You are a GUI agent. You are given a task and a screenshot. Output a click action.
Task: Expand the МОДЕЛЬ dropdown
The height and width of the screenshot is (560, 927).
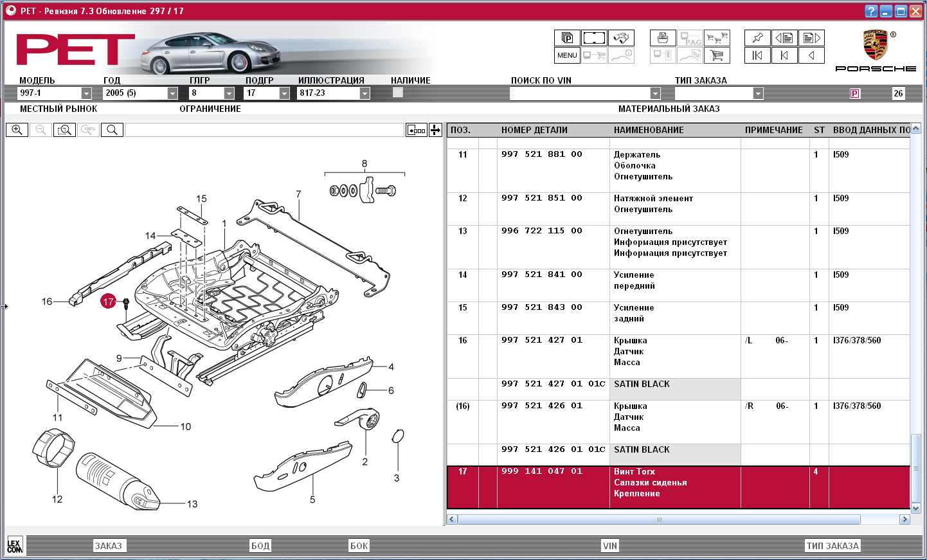click(x=86, y=93)
